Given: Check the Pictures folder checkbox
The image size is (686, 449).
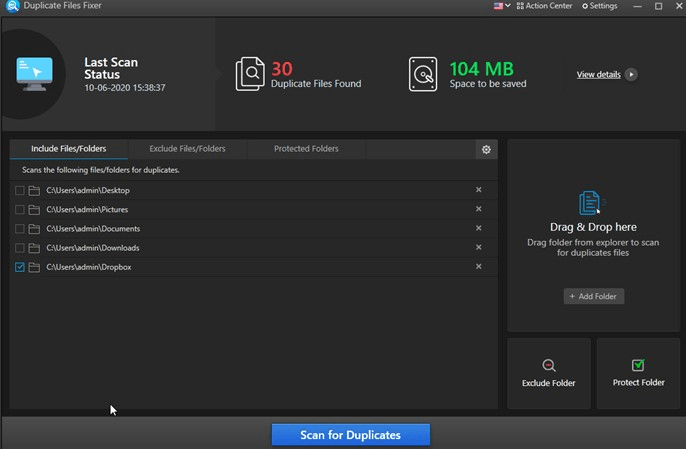Looking at the screenshot, I should [x=19, y=210].
